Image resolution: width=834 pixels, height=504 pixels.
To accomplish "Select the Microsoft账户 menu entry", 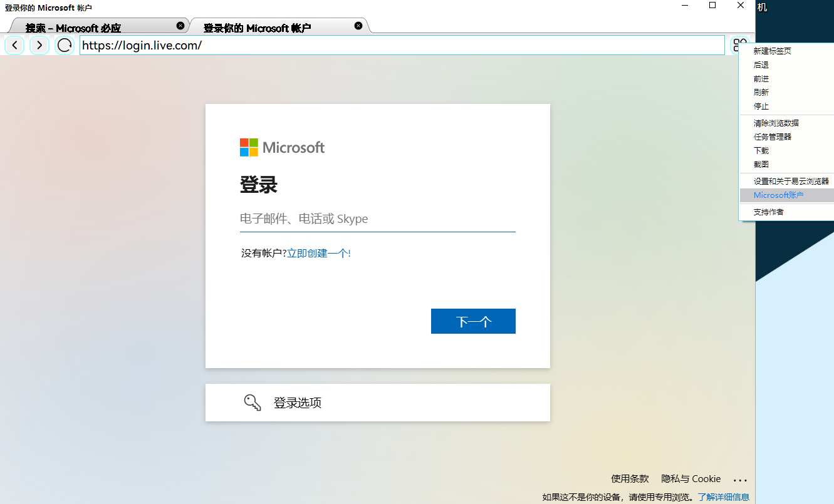I will 786,195.
